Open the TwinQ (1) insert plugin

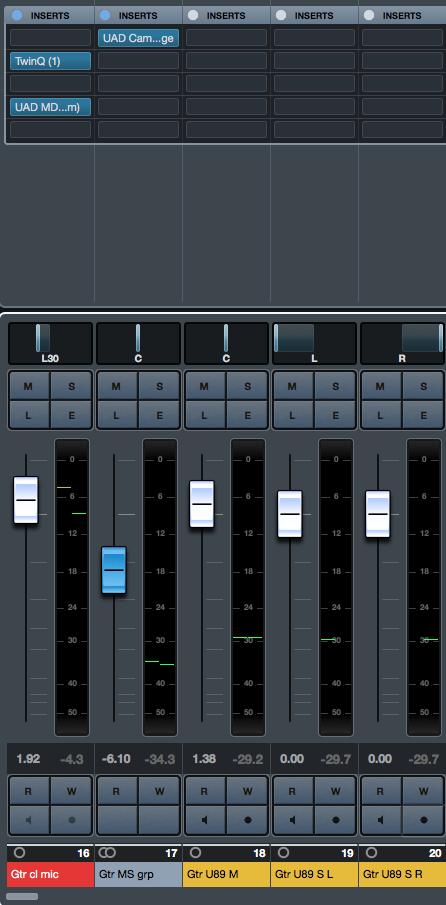50,61
